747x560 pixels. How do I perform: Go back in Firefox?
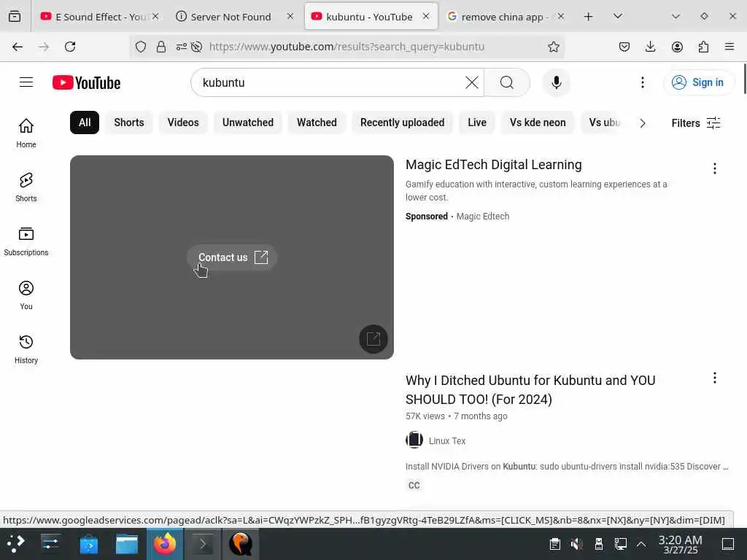(x=18, y=47)
